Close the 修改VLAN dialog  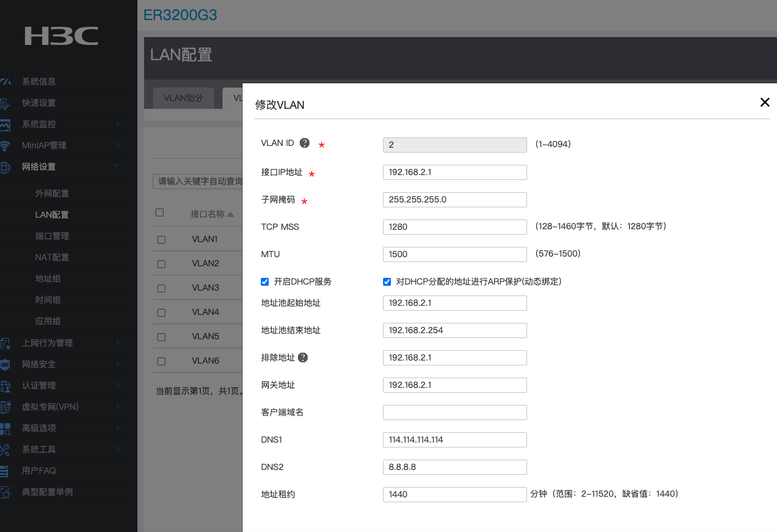coord(765,102)
